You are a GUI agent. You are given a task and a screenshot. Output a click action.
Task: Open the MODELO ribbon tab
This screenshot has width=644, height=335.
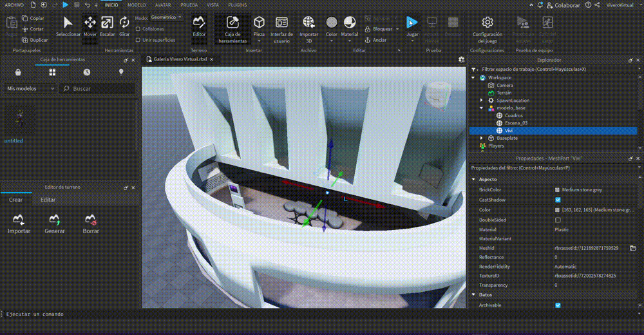(x=137, y=5)
